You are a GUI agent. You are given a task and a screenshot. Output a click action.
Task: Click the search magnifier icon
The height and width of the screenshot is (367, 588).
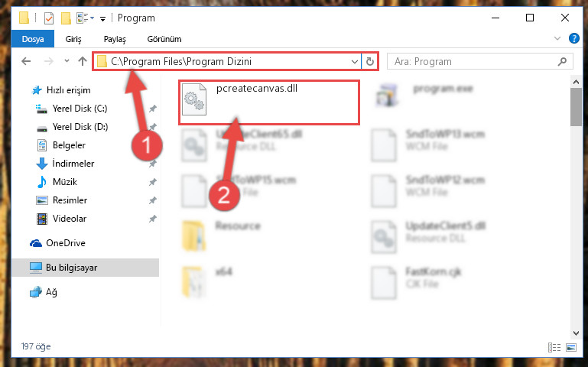coord(562,61)
